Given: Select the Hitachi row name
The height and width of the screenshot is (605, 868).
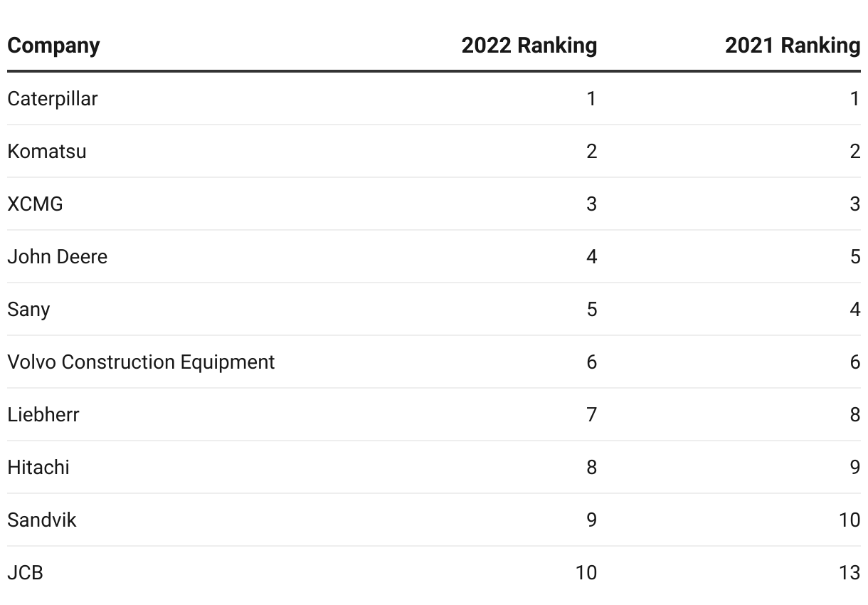Looking at the screenshot, I should pyautogui.click(x=38, y=467).
